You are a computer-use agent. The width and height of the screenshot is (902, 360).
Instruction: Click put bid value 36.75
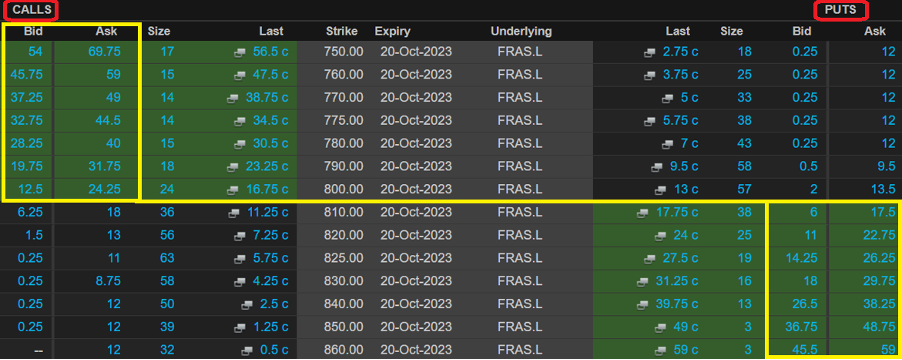(802, 328)
